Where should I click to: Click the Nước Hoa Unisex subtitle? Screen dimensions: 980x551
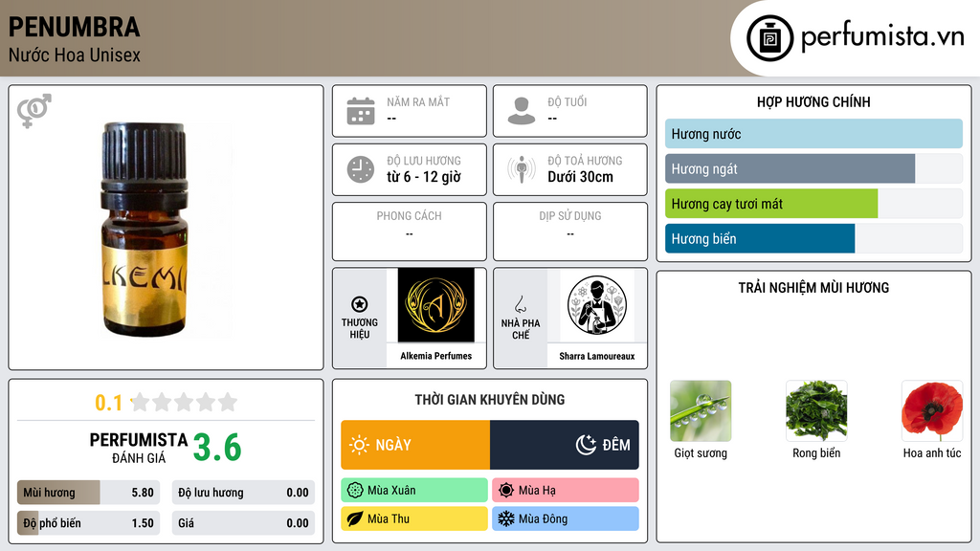click(75, 55)
